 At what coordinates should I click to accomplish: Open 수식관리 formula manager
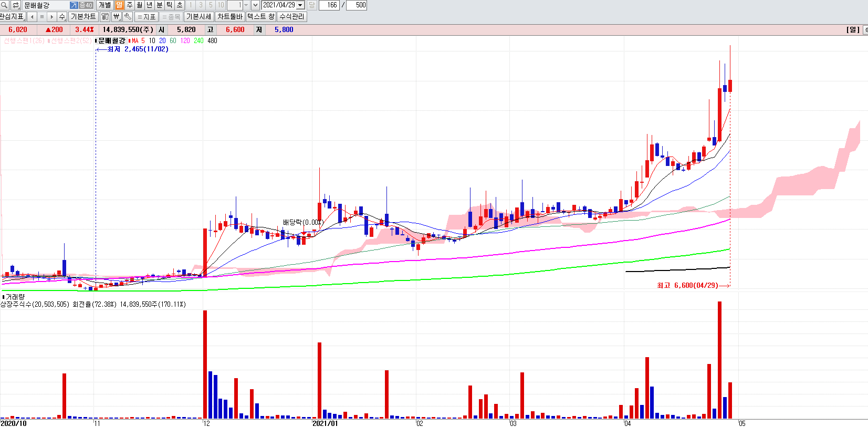(x=291, y=17)
